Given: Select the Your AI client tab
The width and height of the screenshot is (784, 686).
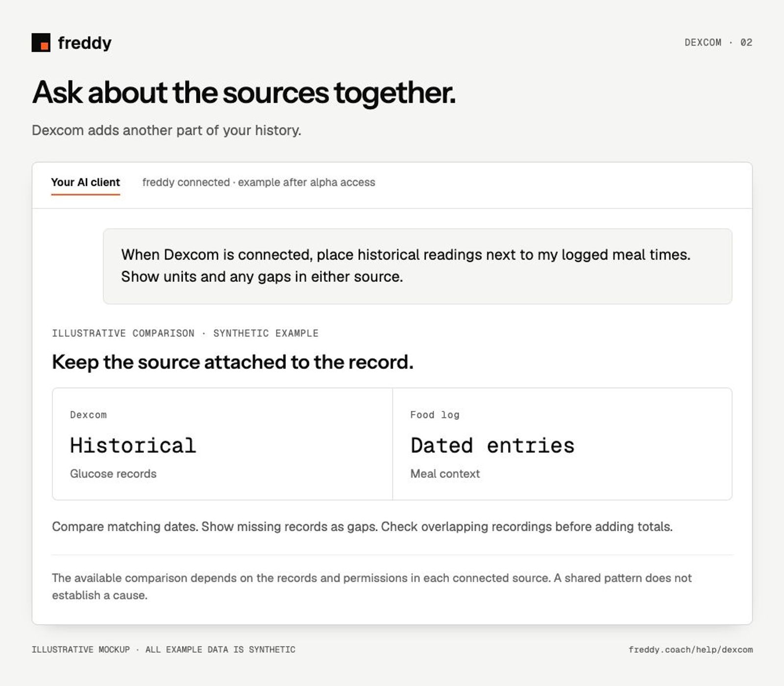Looking at the screenshot, I should (x=85, y=182).
